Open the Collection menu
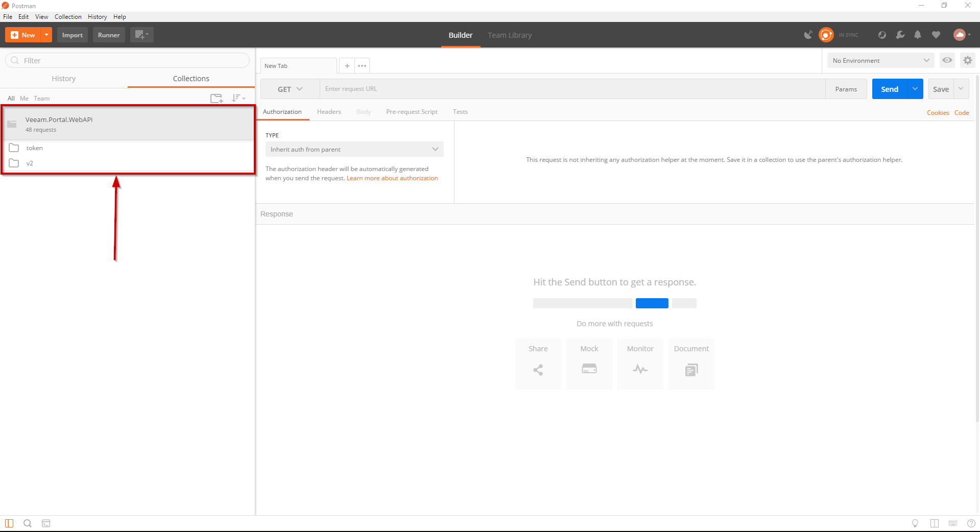This screenshot has height=532, width=980. (68, 17)
